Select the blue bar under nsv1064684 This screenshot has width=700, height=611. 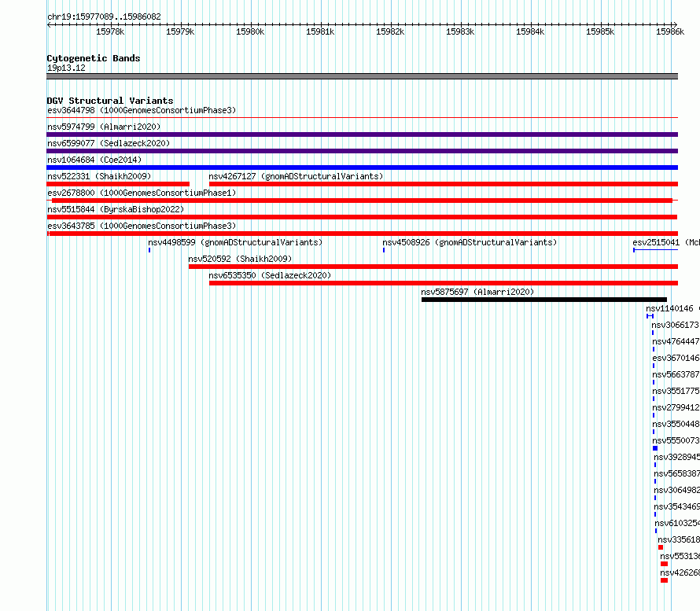[362, 167]
